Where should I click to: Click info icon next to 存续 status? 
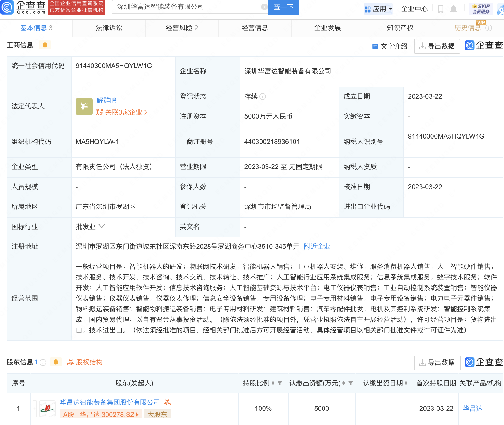pyautogui.click(x=263, y=96)
